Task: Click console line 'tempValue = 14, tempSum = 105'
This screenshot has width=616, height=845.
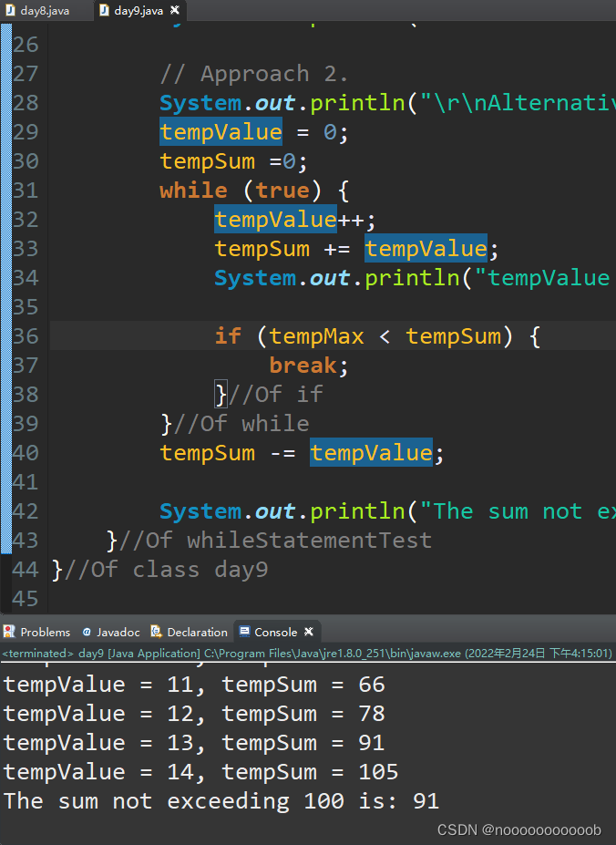Action: (200, 772)
